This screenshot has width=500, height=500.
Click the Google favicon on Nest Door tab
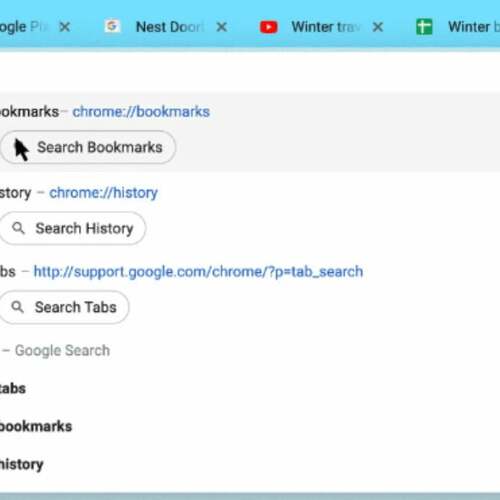click(112, 26)
